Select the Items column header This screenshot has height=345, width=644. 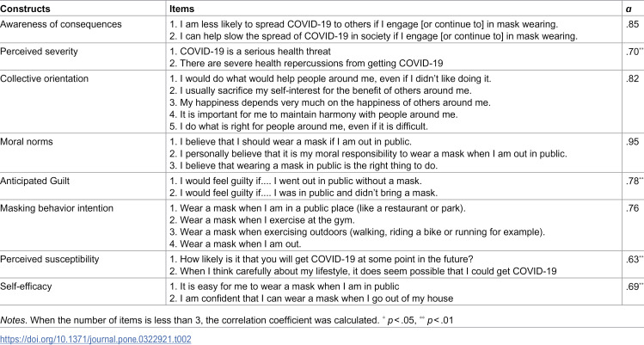182,9
